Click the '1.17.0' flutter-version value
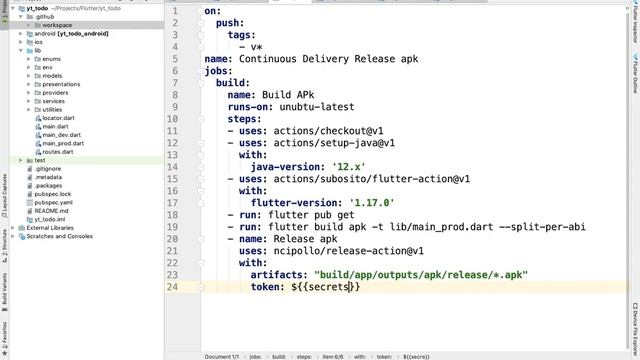This screenshot has height=360, width=640. click(371, 203)
